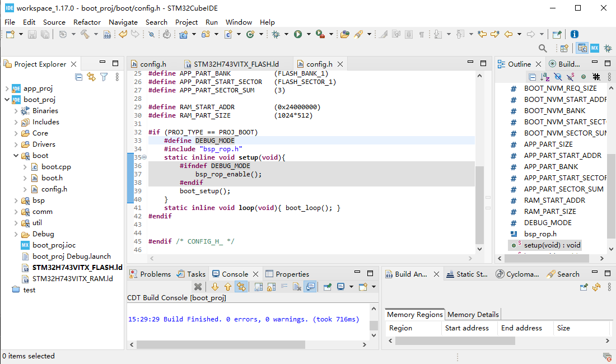Viewport: 616px width, 364px height.
Task: Open the Run button dropdown arrow
Action: 309,34
